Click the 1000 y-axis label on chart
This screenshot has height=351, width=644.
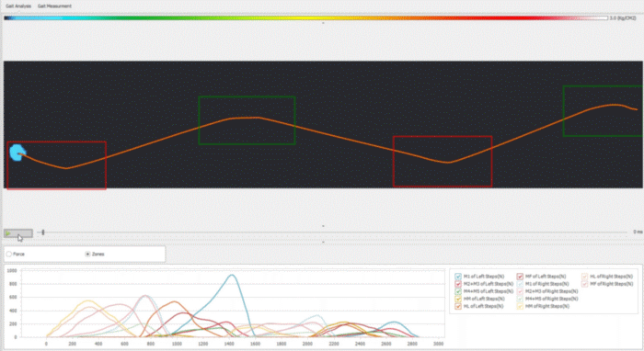pyautogui.click(x=12, y=271)
